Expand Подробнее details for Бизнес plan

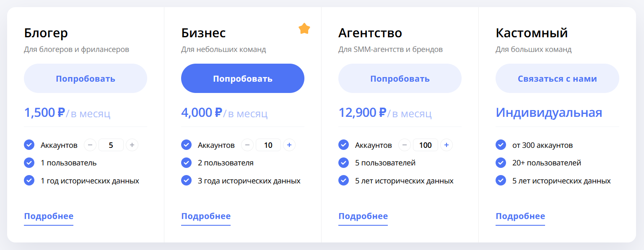pos(206,216)
